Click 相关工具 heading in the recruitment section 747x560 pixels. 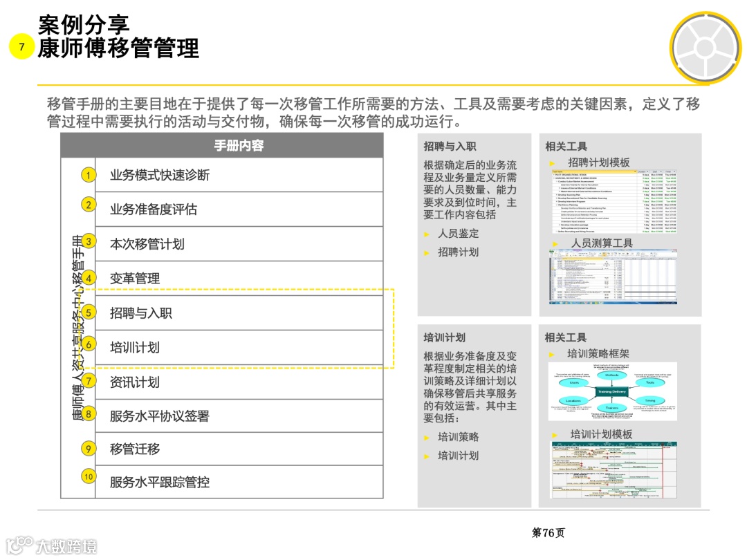point(566,146)
